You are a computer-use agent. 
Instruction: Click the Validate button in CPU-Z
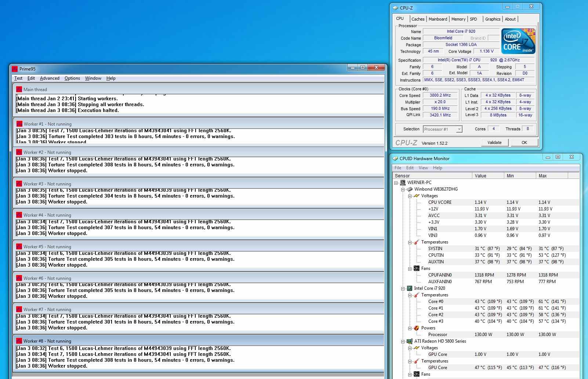[x=494, y=142]
